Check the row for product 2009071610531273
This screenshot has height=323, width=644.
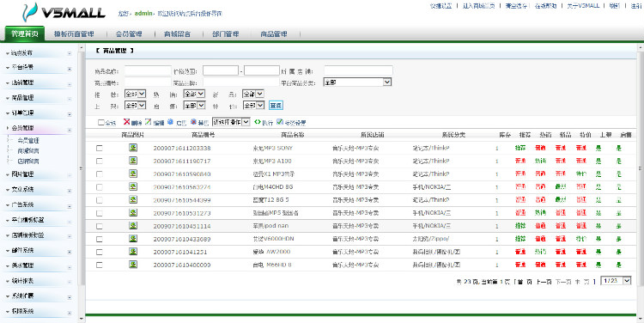(x=100, y=213)
